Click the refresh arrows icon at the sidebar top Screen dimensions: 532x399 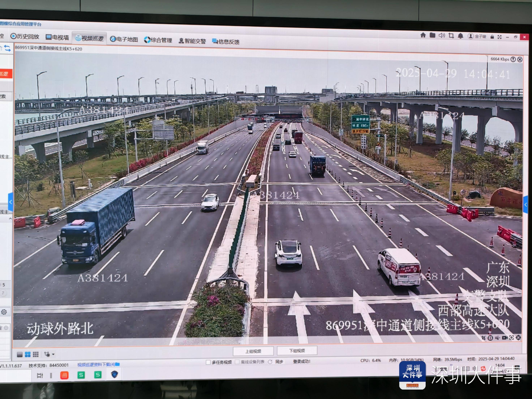pos(7,48)
